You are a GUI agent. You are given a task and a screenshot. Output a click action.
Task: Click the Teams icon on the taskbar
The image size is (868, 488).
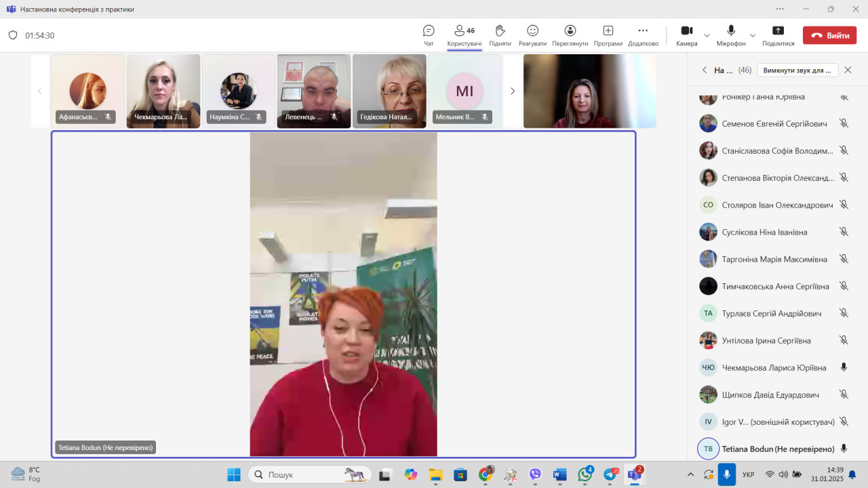pyautogui.click(x=635, y=474)
